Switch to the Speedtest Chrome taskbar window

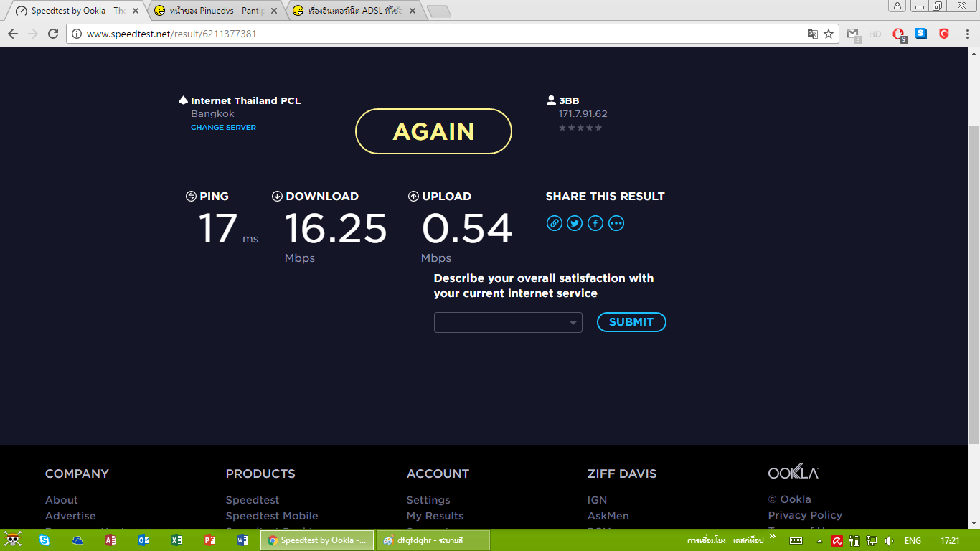coord(317,540)
